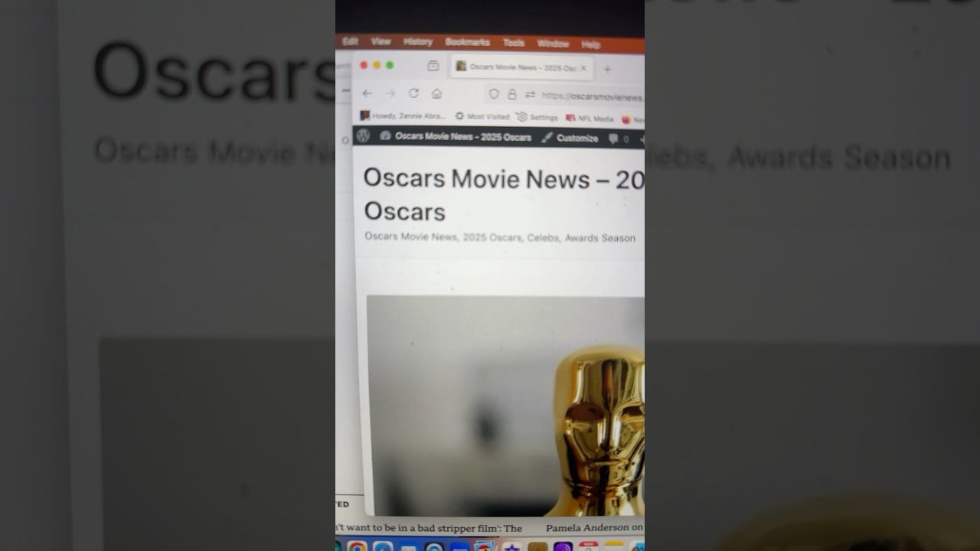
Task: Go back with the back arrow
Action: [x=367, y=93]
